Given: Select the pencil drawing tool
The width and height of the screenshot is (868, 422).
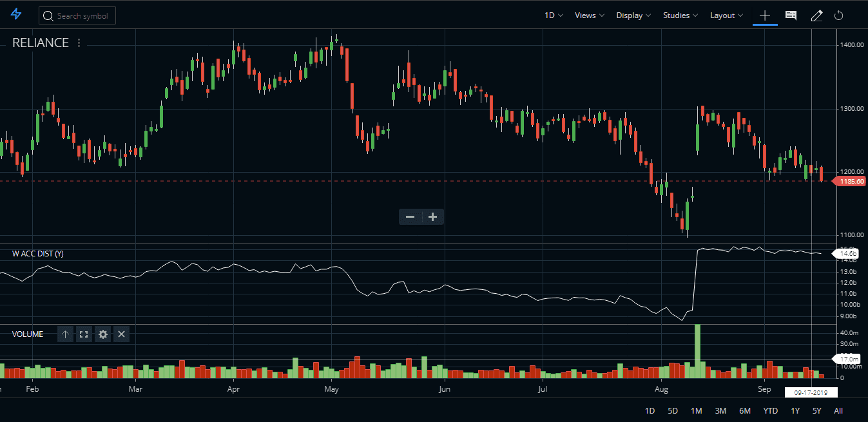Looking at the screenshot, I should click(x=816, y=15).
